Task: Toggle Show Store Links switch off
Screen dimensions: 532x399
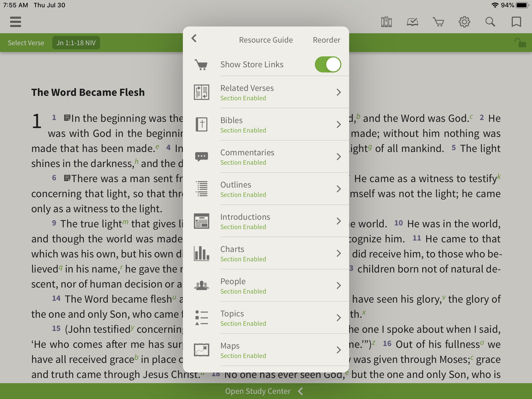Action: 328,64
